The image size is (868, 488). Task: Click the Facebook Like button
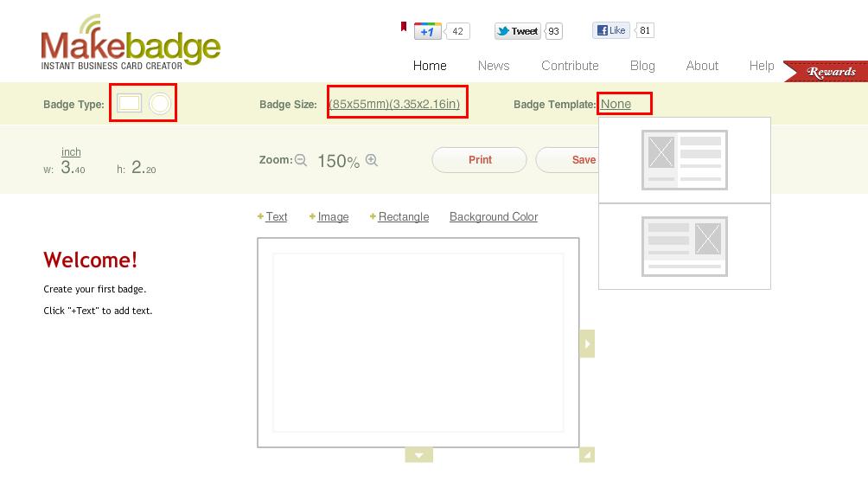point(611,30)
